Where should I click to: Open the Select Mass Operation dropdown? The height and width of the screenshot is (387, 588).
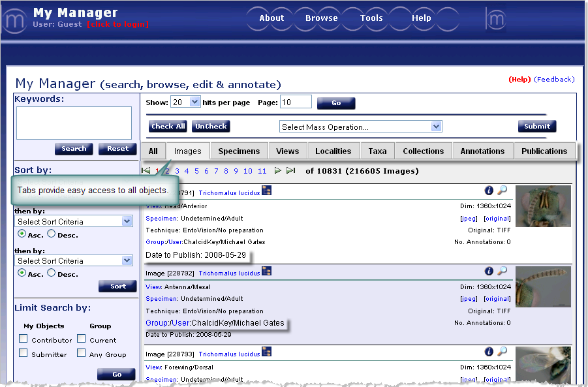361,127
